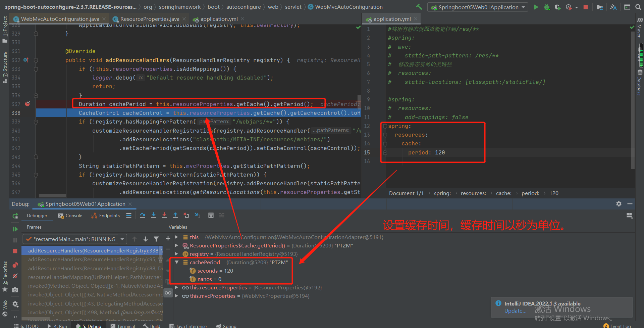644x328 pixels.
Task: Click the Run to Cursor icon
Action: click(x=198, y=216)
